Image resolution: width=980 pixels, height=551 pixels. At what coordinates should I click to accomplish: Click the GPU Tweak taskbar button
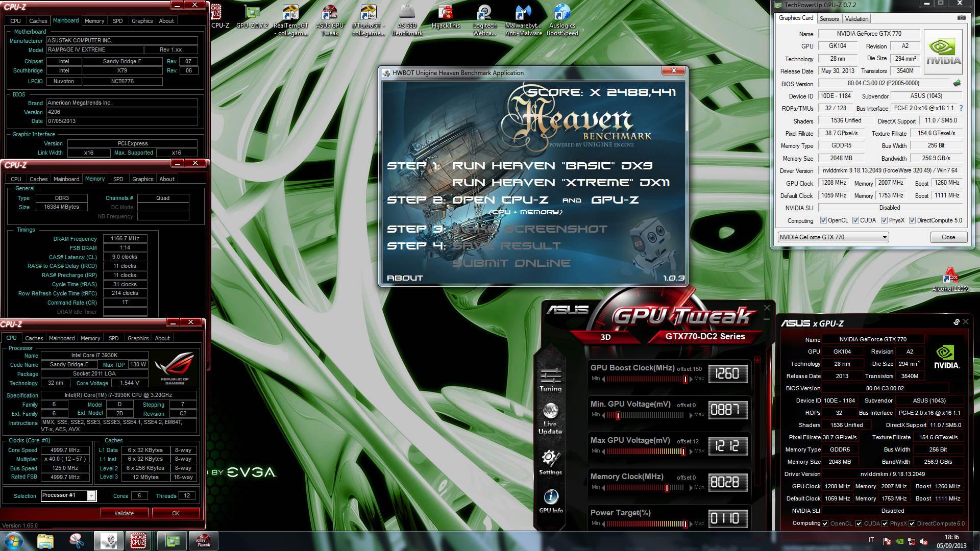203,541
